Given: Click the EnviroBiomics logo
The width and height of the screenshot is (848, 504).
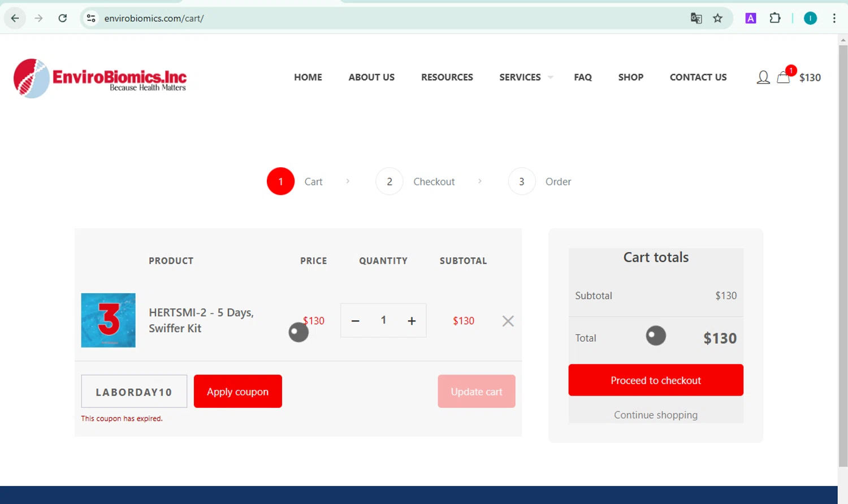Looking at the screenshot, I should (100, 78).
